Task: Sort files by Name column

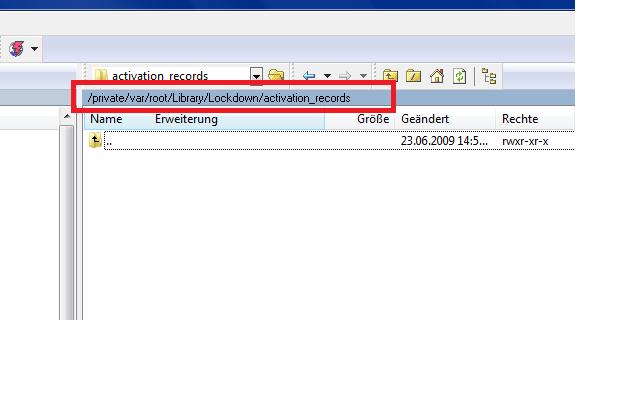Action: (106, 119)
